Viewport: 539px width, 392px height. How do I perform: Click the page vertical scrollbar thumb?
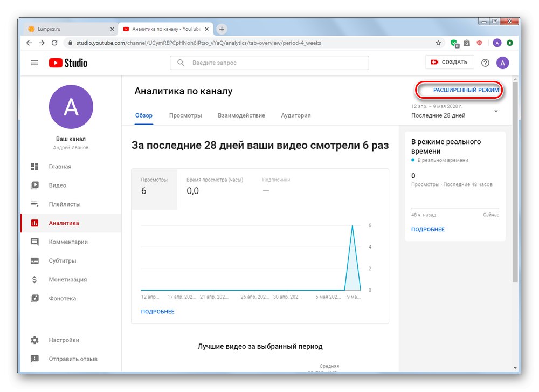[x=515, y=182]
